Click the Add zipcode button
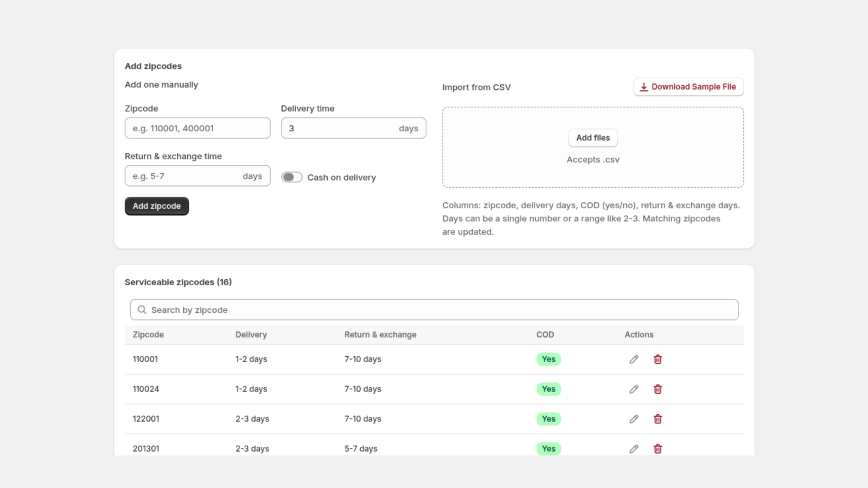 click(x=157, y=206)
